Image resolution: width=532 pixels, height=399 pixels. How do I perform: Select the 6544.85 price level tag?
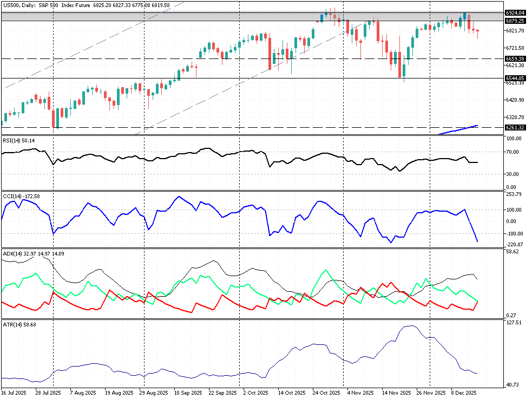pos(515,78)
